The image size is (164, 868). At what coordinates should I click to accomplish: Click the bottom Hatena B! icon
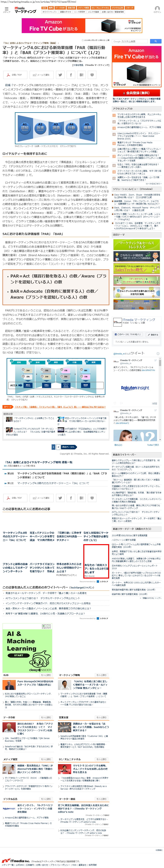82,498
